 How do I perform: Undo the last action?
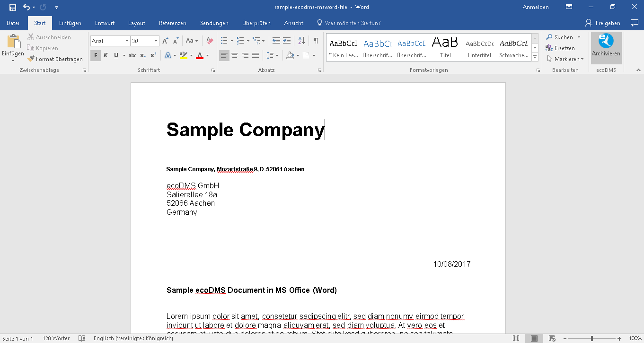[26, 7]
